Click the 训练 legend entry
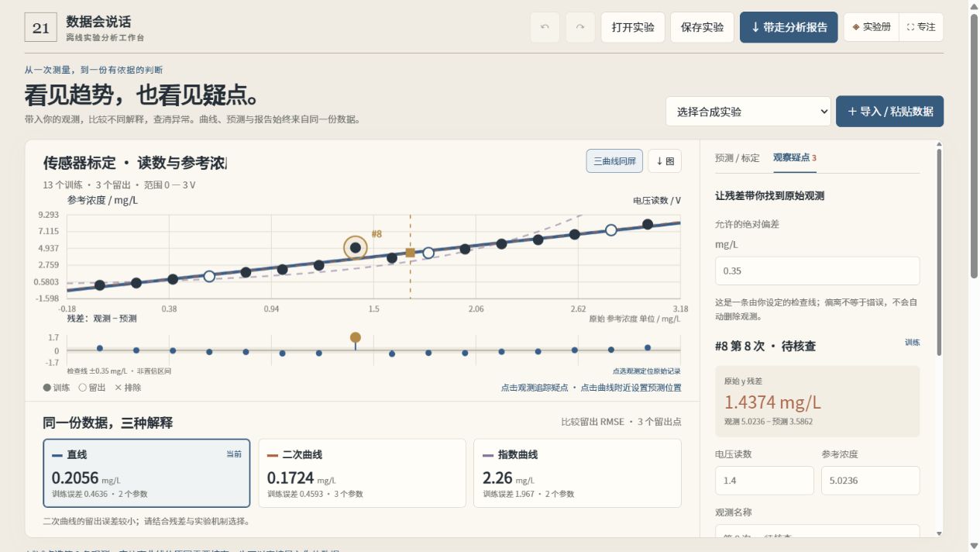The image size is (980, 552). tap(57, 388)
